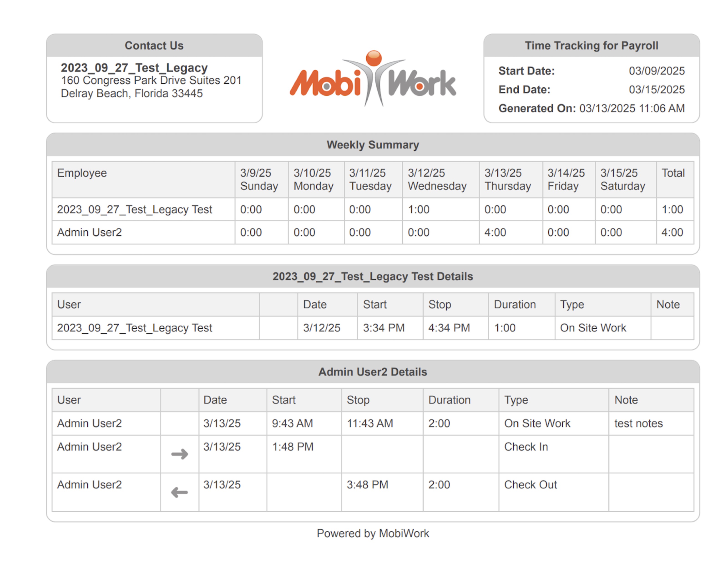Click the 11:43 AM stop time cell

click(x=370, y=423)
